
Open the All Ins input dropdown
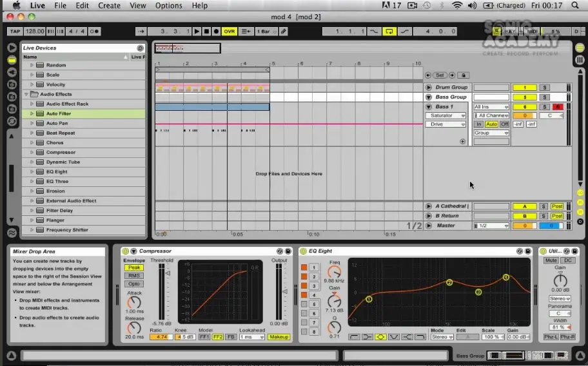pos(491,107)
